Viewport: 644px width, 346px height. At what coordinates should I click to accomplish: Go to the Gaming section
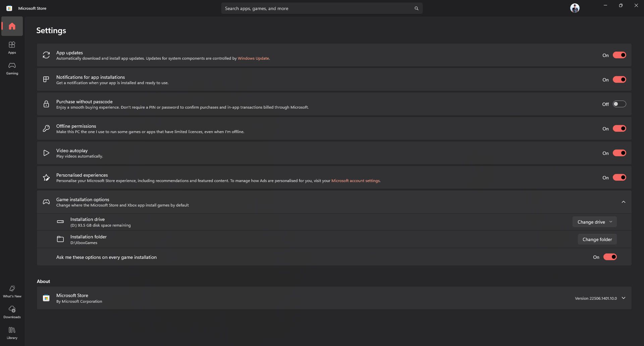coord(12,68)
